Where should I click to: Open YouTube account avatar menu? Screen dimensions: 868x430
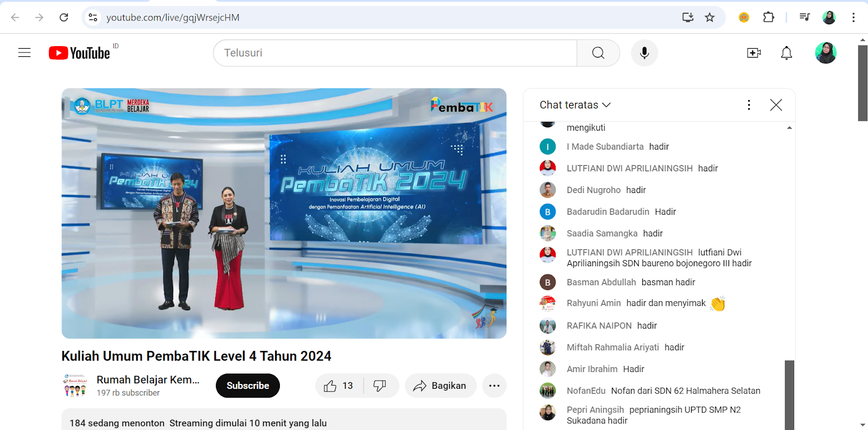pyautogui.click(x=826, y=53)
